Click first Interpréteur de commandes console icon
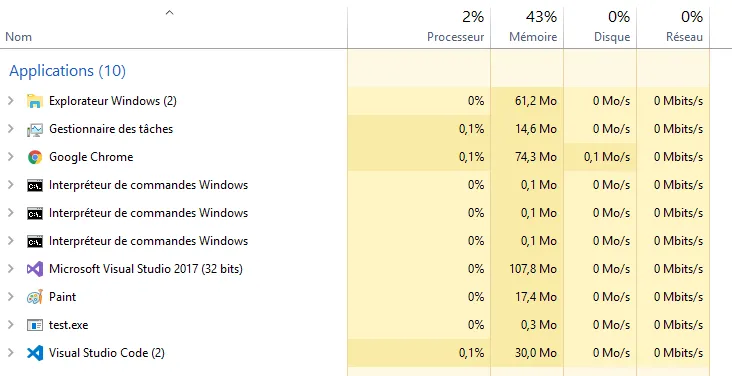The height and width of the screenshot is (376, 732). click(35, 185)
